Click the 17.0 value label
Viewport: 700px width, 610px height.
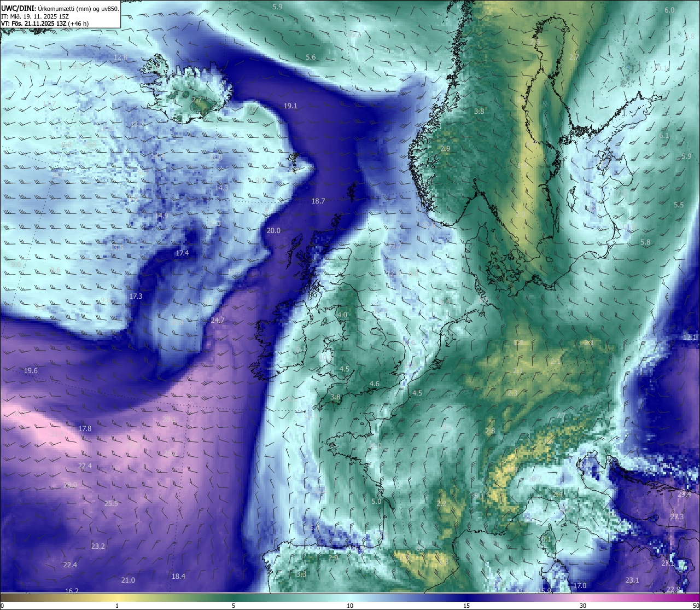tap(580, 586)
